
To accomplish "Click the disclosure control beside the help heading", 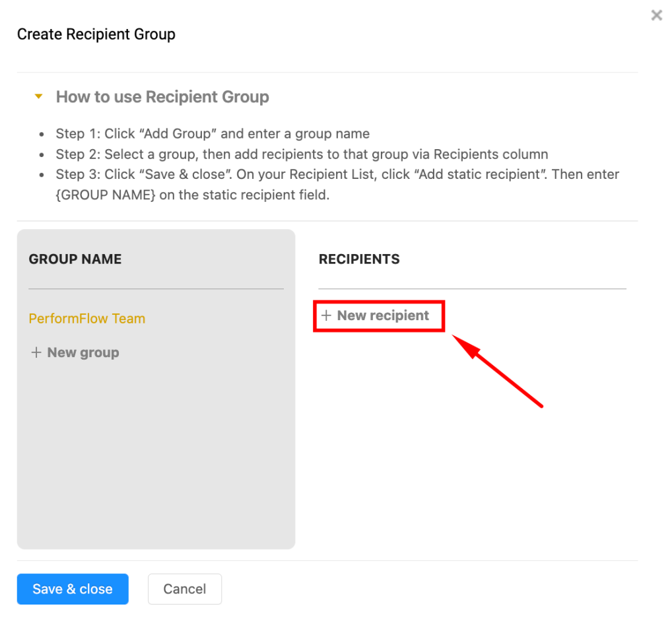I will pyautogui.click(x=38, y=96).
